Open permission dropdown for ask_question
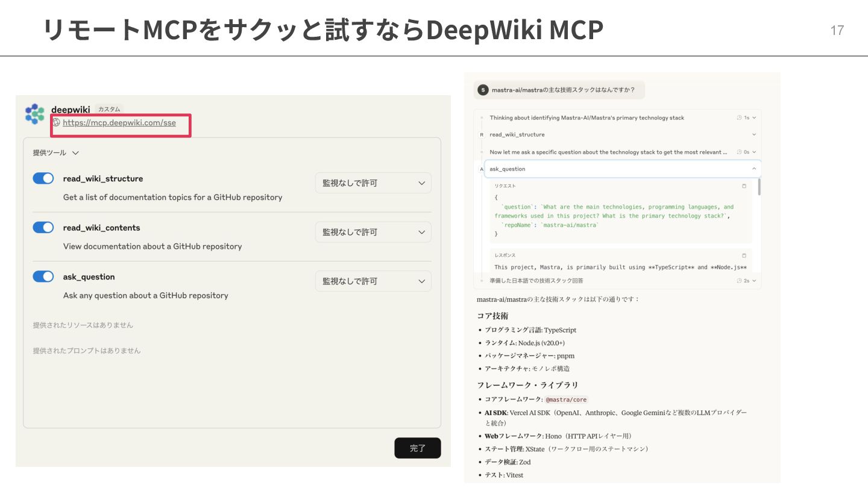 (x=373, y=281)
